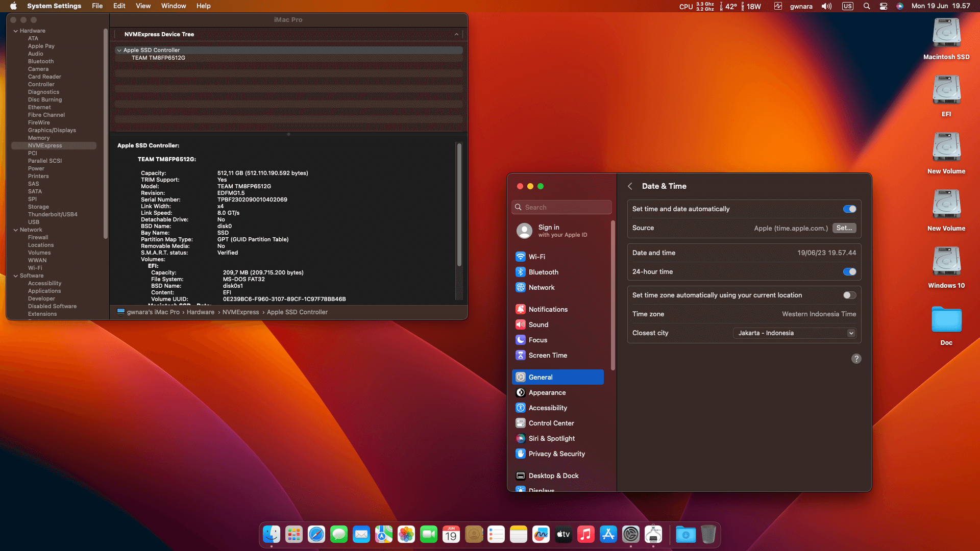This screenshot has height=551, width=980.
Task: Click the System Settings search field
Action: click(561, 207)
